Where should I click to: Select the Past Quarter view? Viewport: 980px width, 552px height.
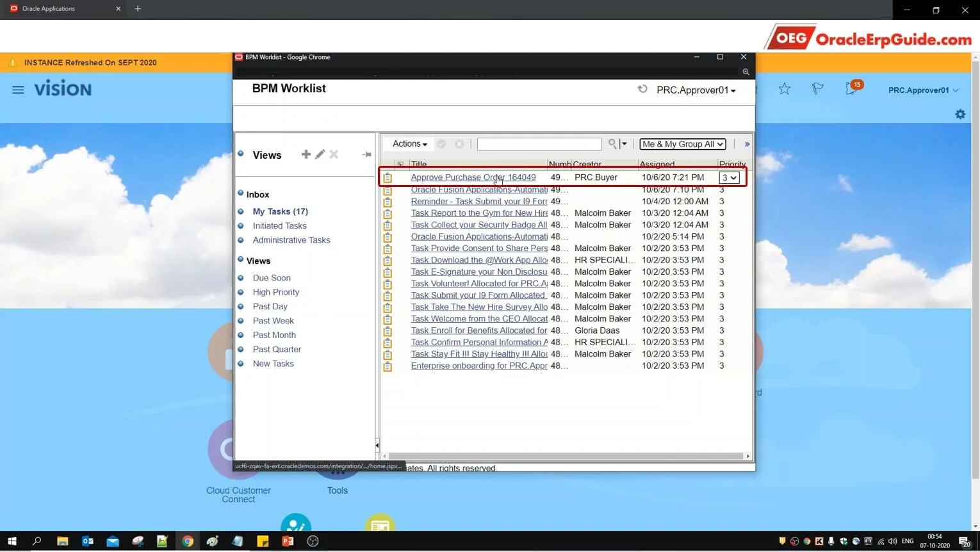tap(277, 350)
